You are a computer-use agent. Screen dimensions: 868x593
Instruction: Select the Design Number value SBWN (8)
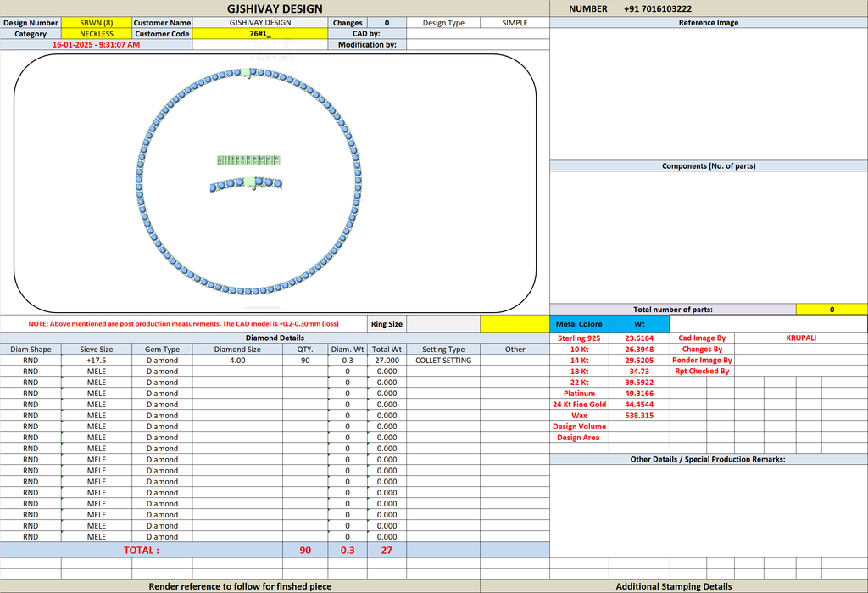pos(97,23)
